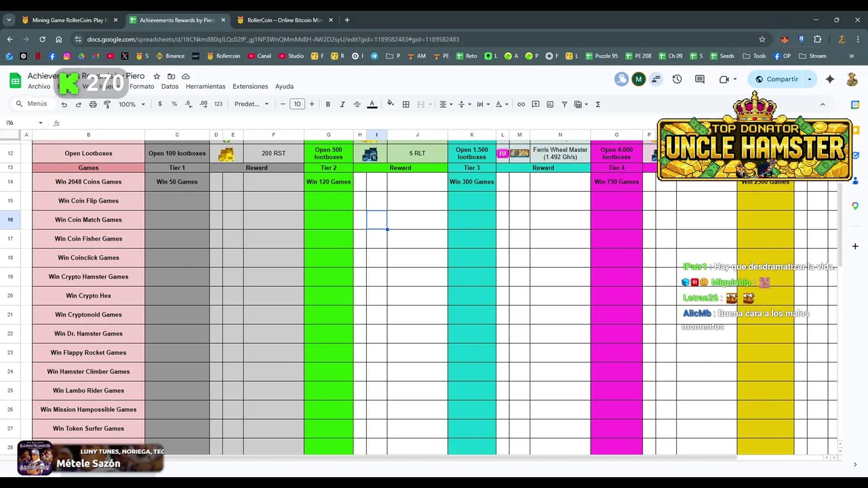Click the Menús search box
The image size is (868, 488).
pos(32,104)
